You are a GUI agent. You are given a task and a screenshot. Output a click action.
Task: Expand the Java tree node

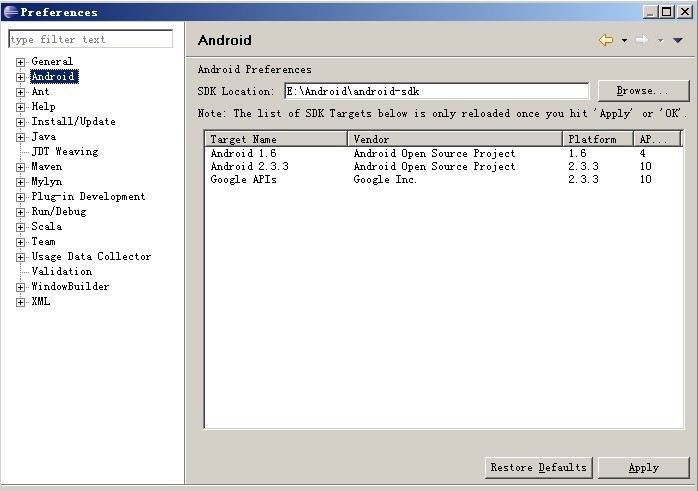click(x=20, y=137)
